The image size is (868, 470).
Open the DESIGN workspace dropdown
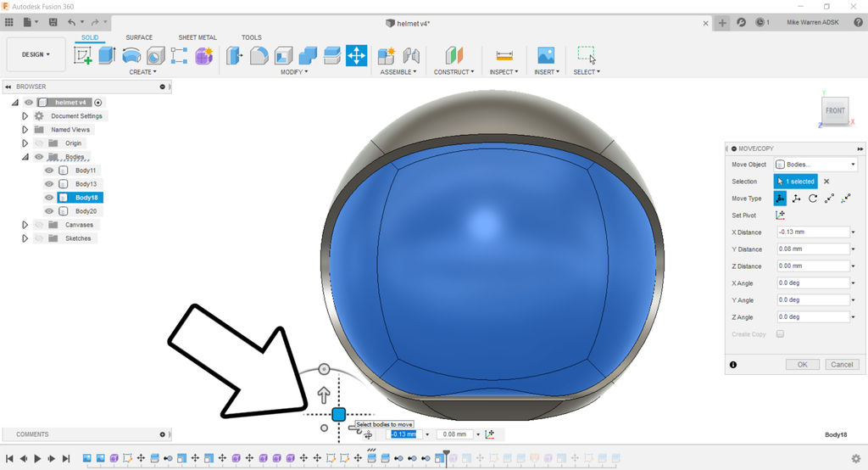pos(36,54)
